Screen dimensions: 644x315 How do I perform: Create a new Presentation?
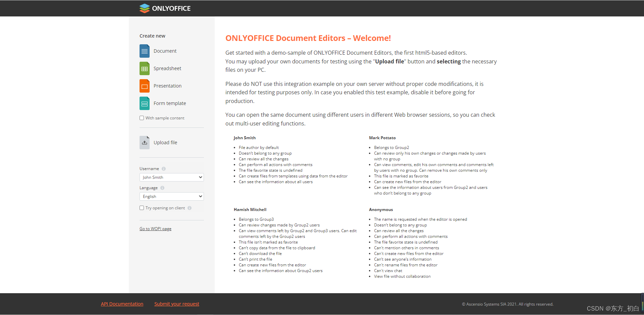167,86
